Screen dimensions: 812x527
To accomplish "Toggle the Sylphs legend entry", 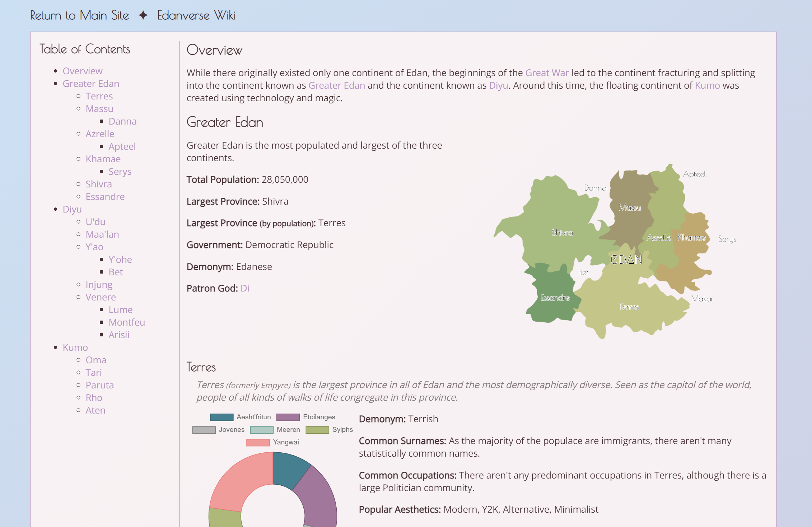I will (317, 430).
